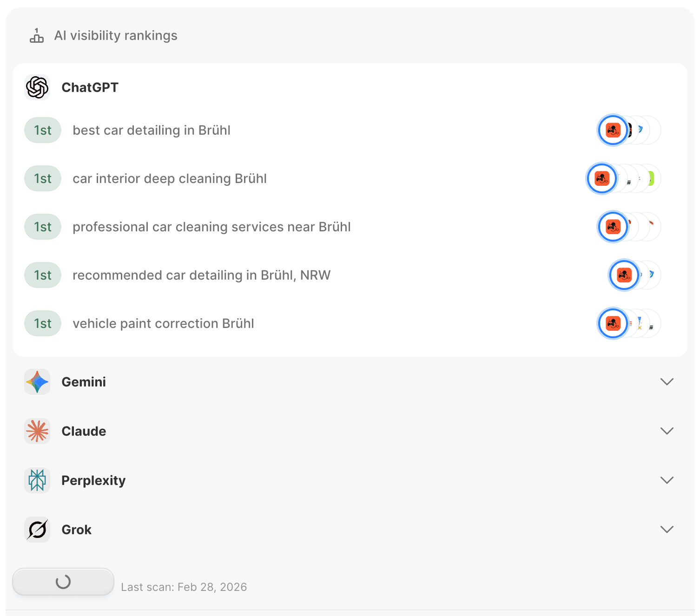Click 1st badge beside recommended car detailing query

point(43,275)
